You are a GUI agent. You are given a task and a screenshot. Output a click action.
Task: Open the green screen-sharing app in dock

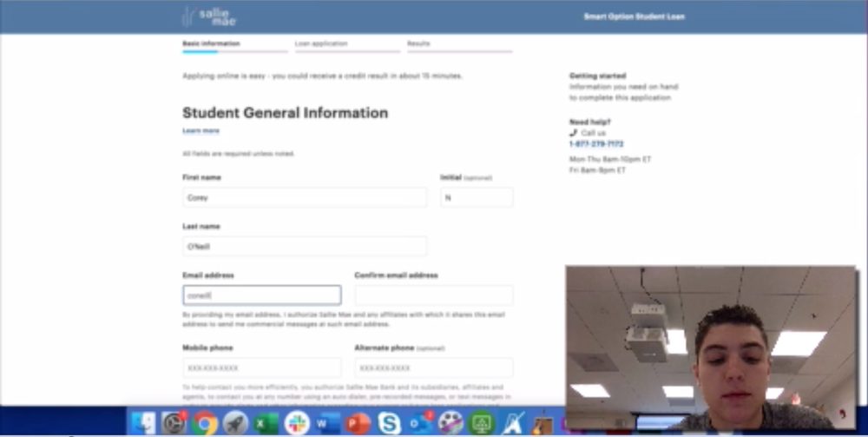[482, 424]
